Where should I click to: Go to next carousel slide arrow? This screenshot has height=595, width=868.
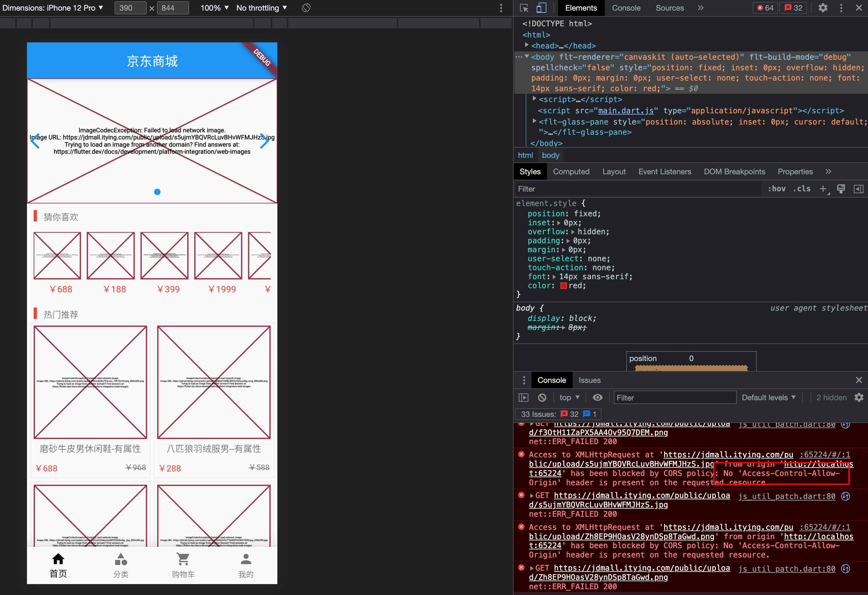coord(265,141)
